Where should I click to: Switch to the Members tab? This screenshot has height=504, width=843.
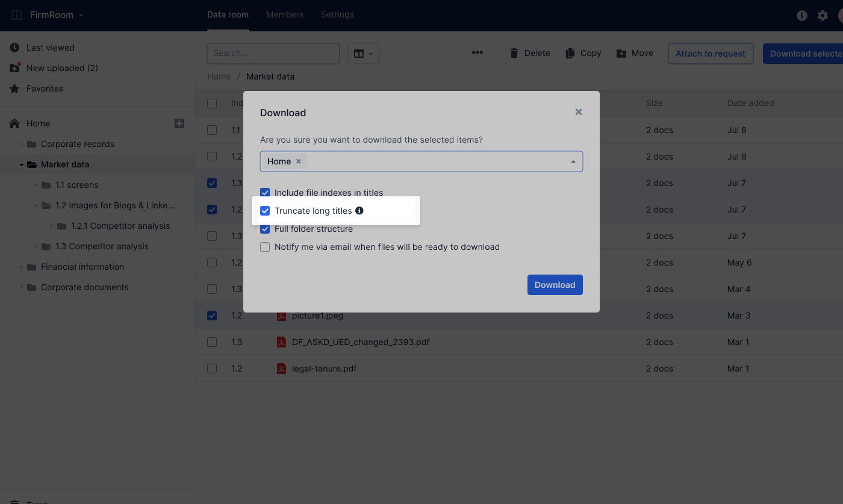point(285,15)
